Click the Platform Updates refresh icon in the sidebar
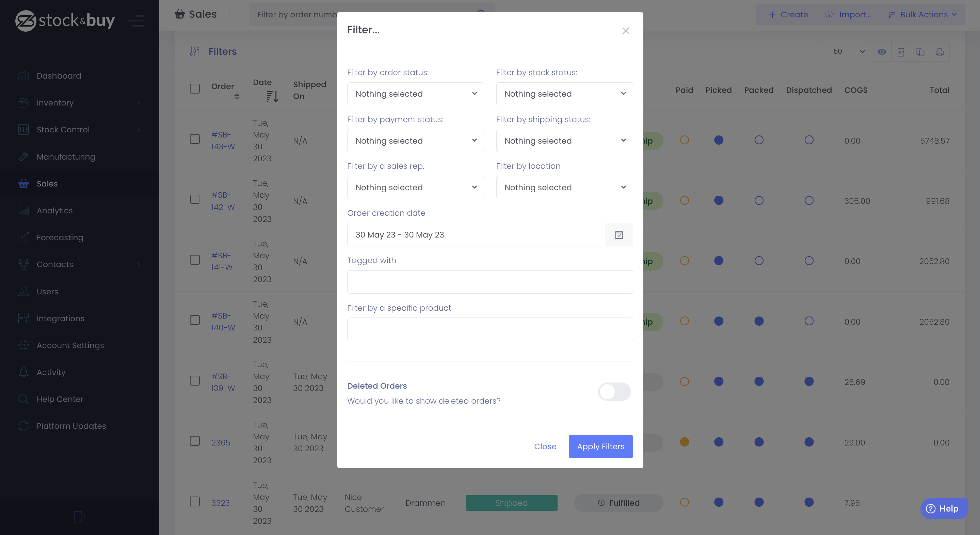980x535 pixels. pyautogui.click(x=23, y=426)
